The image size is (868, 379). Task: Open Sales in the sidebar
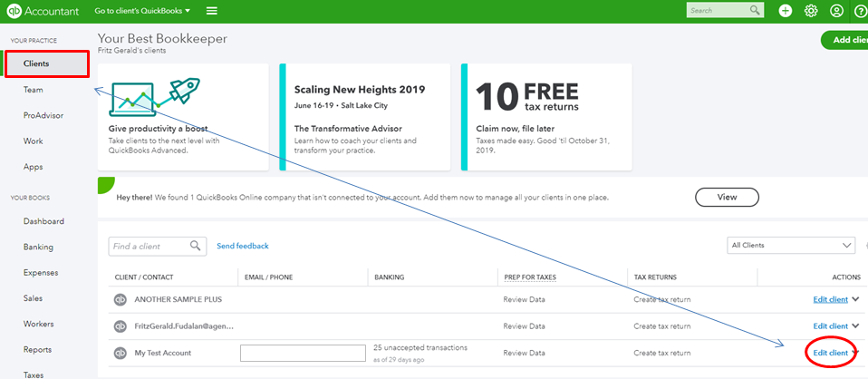point(34,298)
